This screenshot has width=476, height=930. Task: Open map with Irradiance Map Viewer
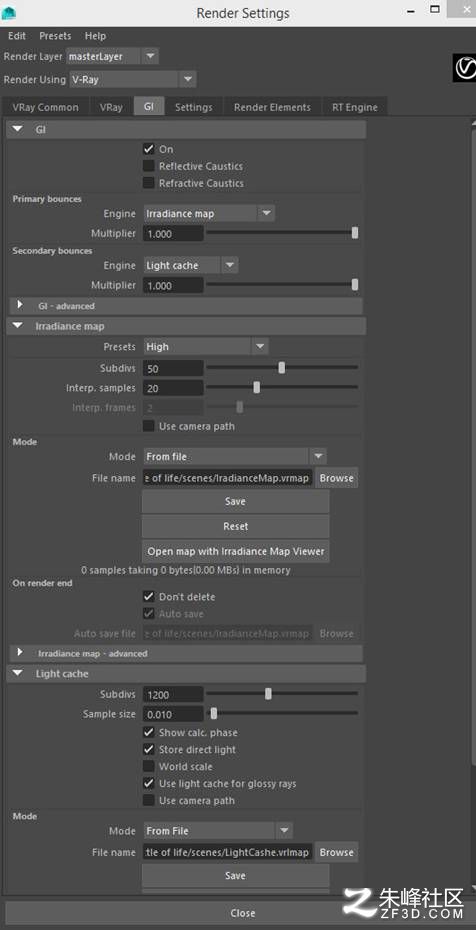(235, 552)
